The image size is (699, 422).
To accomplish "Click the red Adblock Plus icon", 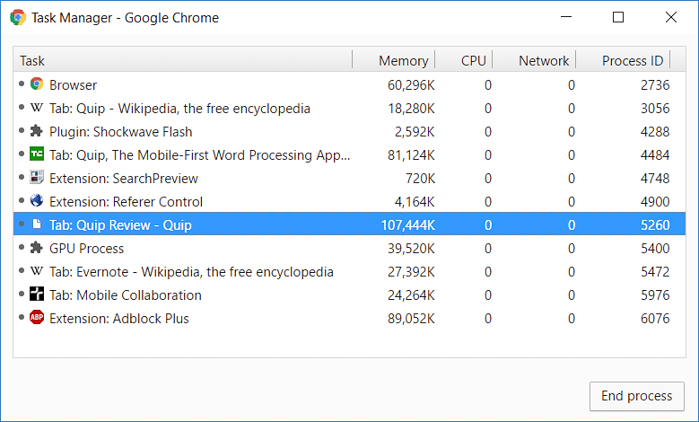I will [37, 318].
